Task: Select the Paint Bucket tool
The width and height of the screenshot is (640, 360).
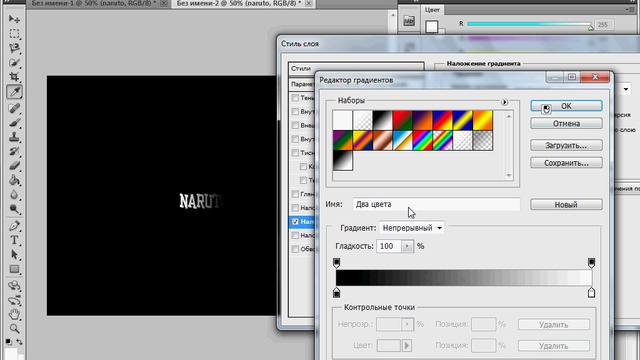Action: tap(14, 180)
